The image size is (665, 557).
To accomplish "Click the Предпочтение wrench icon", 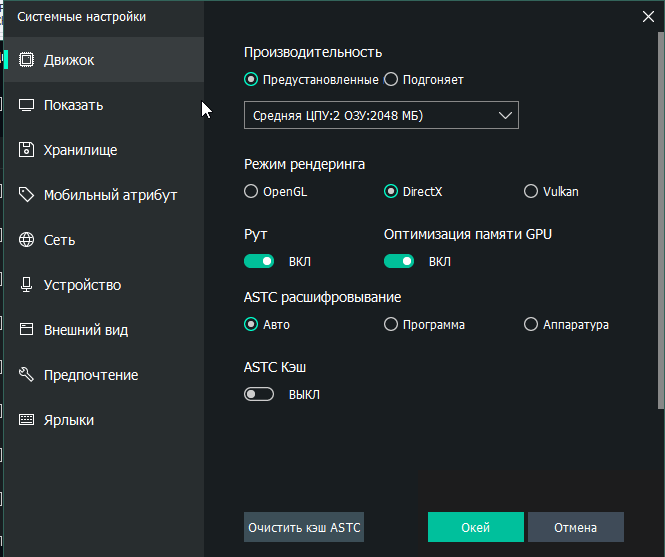I will pyautogui.click(x=27, y=375).
